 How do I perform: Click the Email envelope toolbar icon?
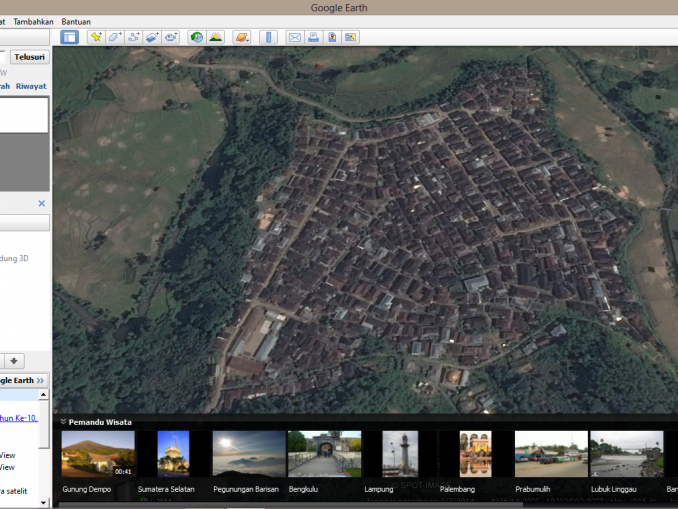tap(294, 37)
